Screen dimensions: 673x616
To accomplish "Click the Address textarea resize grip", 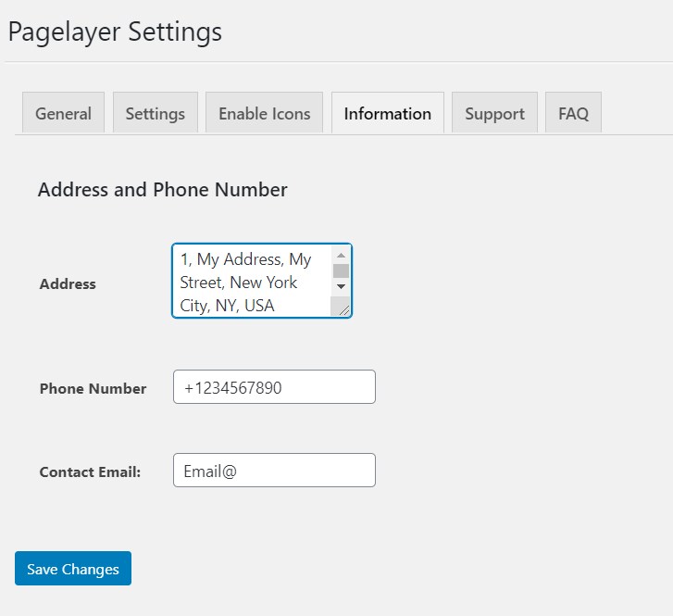I will click(343, 309).
